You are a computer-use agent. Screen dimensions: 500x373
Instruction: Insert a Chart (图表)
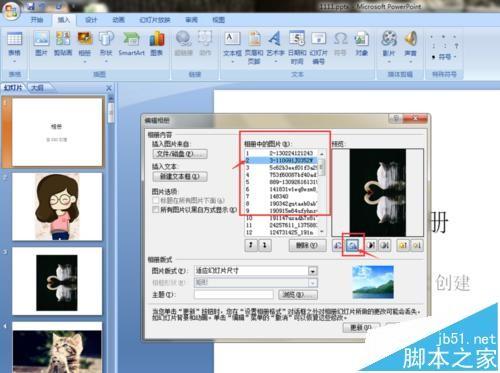pos(157,44)
